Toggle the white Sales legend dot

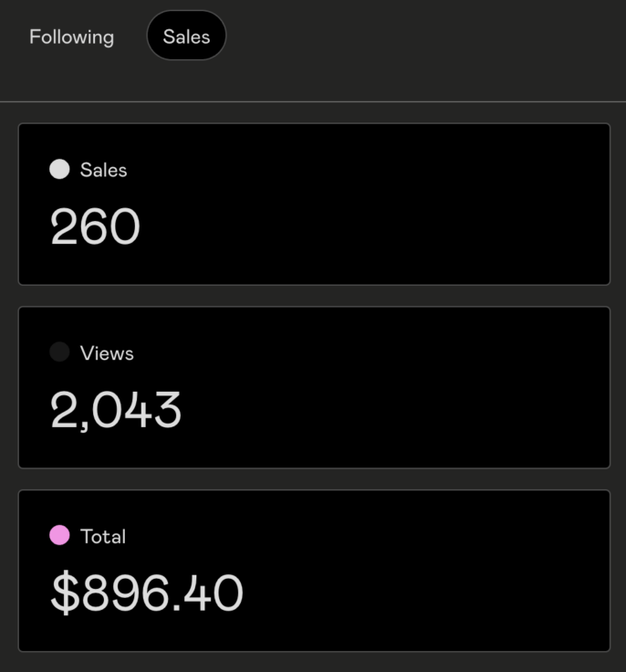pos(59,170)
